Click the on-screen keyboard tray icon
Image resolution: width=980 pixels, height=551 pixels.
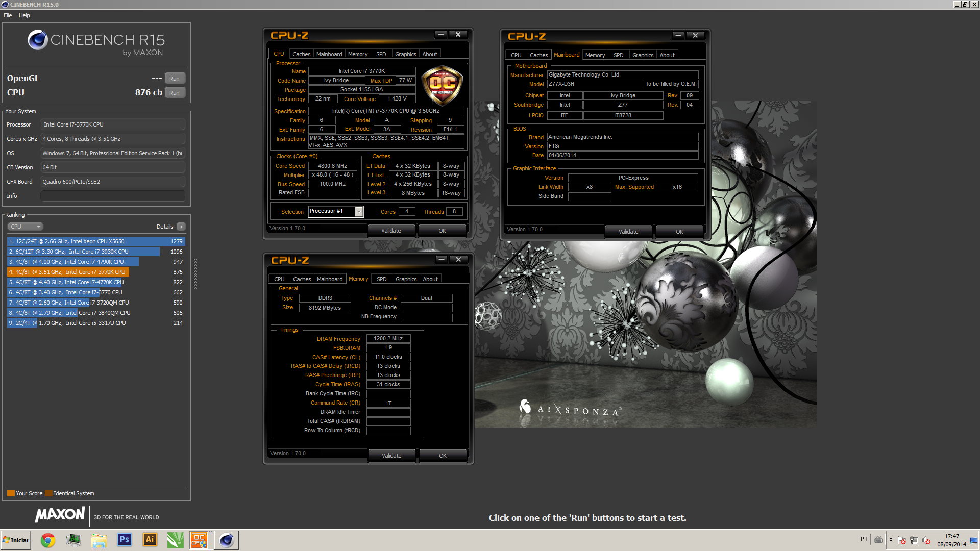tap(878, 540)
